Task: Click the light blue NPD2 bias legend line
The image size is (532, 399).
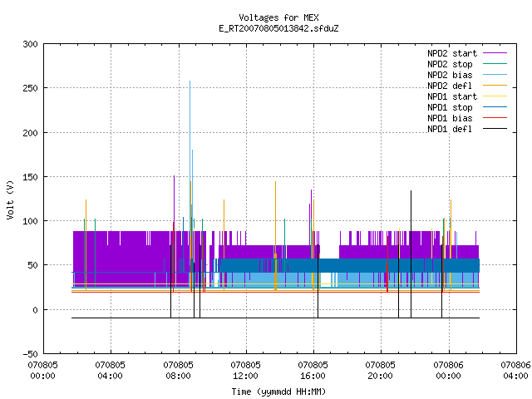Action: (495, 75)
